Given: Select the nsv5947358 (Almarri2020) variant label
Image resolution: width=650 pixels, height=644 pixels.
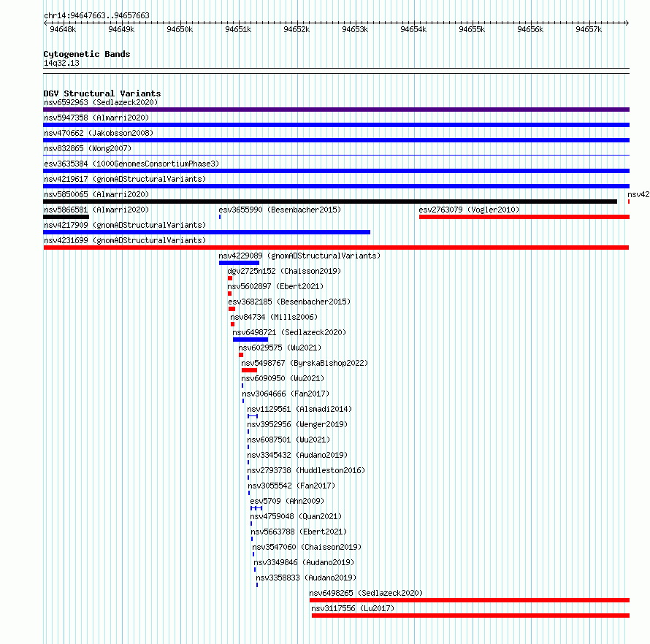Looking at the screenshot, I should tap(96, 118).
